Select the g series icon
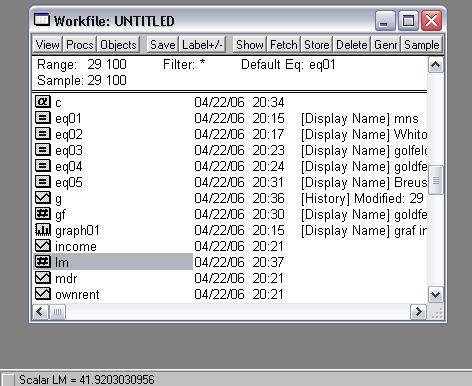 pos(43,197)
